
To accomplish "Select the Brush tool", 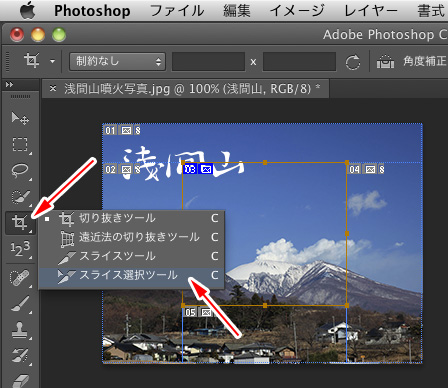I will click(20, 304).
